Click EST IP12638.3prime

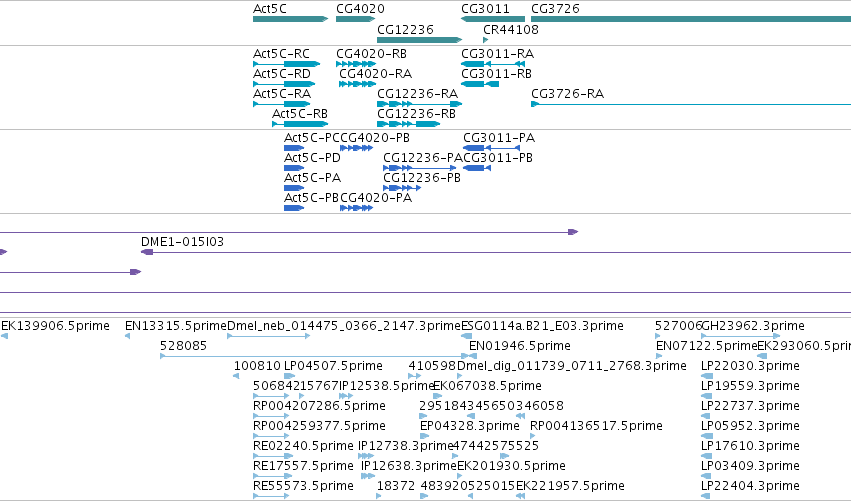pyautogui.click(x=368, y=477)
